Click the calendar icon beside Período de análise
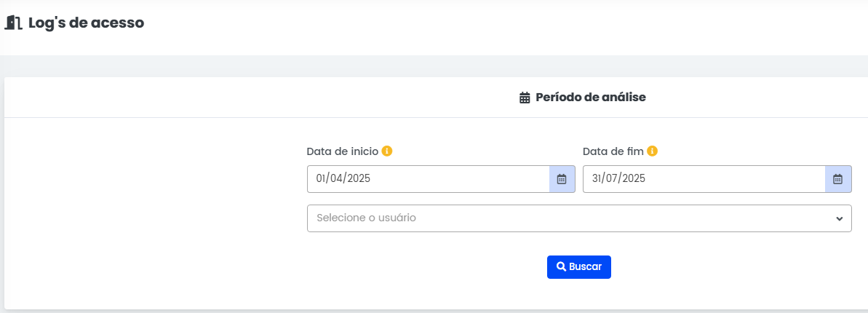Image resolution: width=868 pixels, height=313 pixels. (x=524, y=98)
